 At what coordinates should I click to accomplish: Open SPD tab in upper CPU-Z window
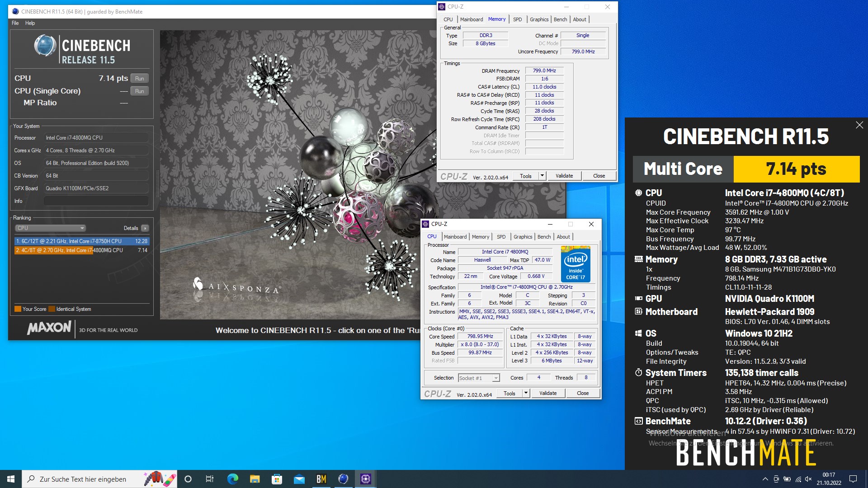[518, 19]
